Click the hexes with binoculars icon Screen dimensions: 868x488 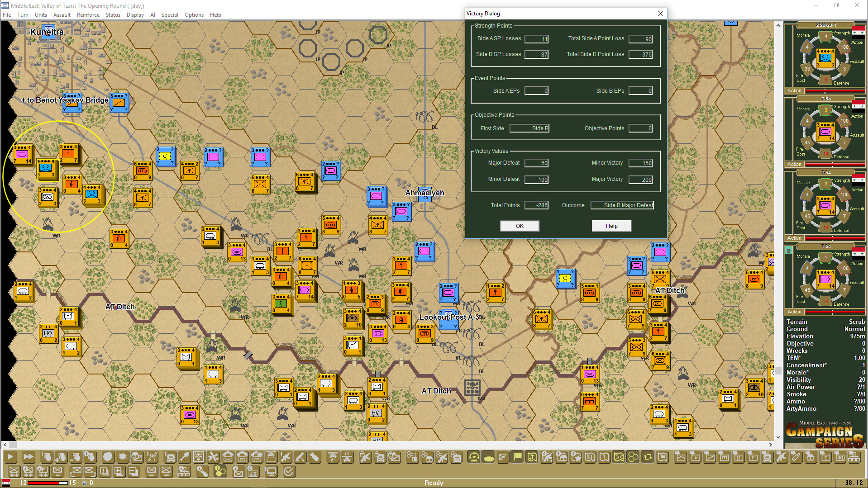[427, 457]
